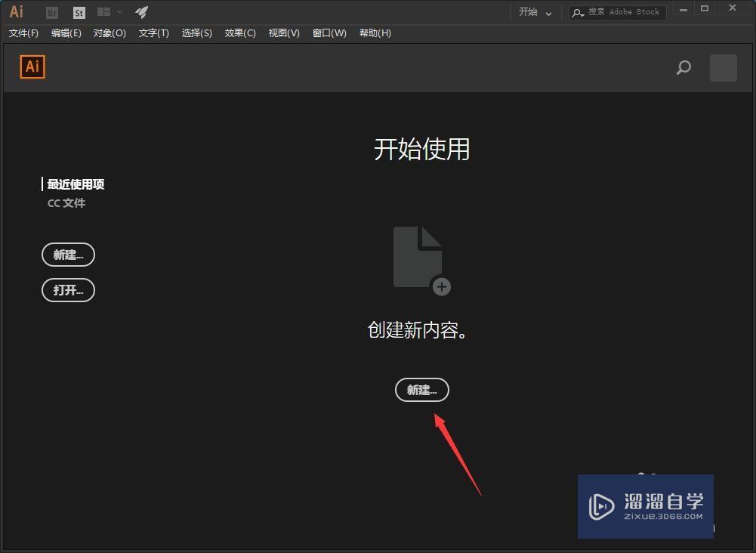This screenshot has height=553, width=756.
Task: Click the Adobe Illustrator Ai logo icon
Action: pos(17,11)
